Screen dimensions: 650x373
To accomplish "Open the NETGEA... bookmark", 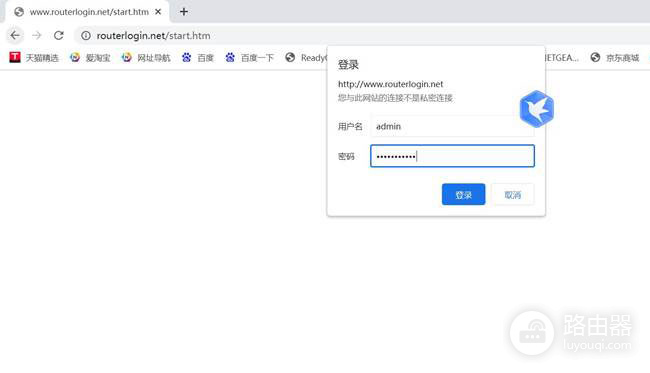I will click(562, 58).
